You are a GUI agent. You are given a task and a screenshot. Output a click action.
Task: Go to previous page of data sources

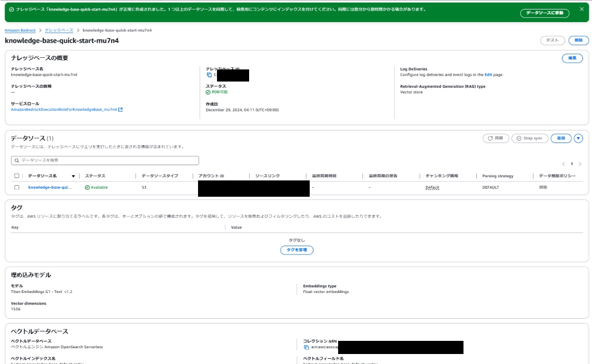tap(564, 164)
